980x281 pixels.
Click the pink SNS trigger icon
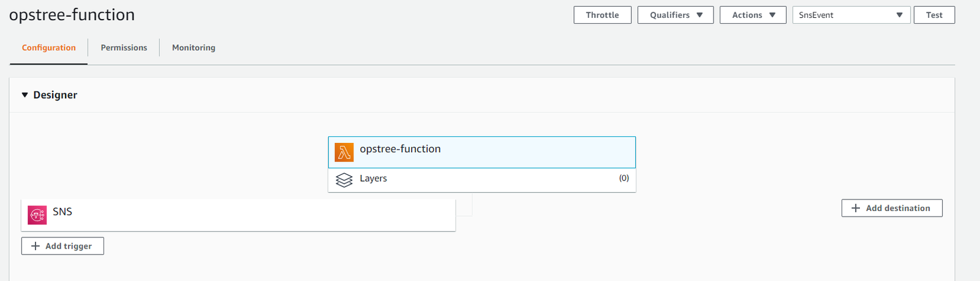[37, 215]
